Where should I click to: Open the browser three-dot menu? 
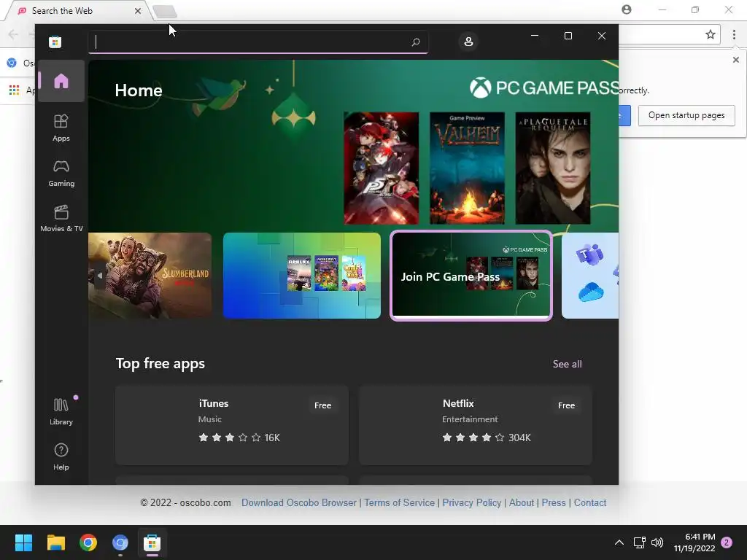pos(734,34)
